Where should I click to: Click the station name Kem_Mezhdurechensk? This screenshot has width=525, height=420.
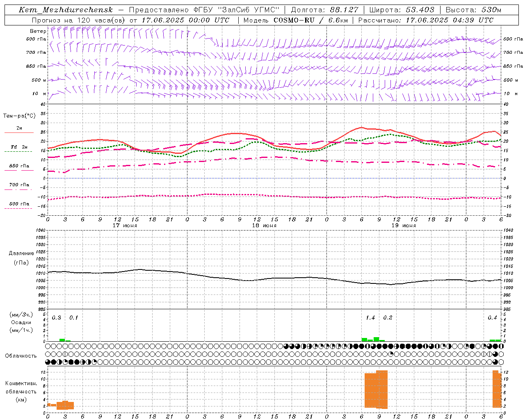[66, 10]
